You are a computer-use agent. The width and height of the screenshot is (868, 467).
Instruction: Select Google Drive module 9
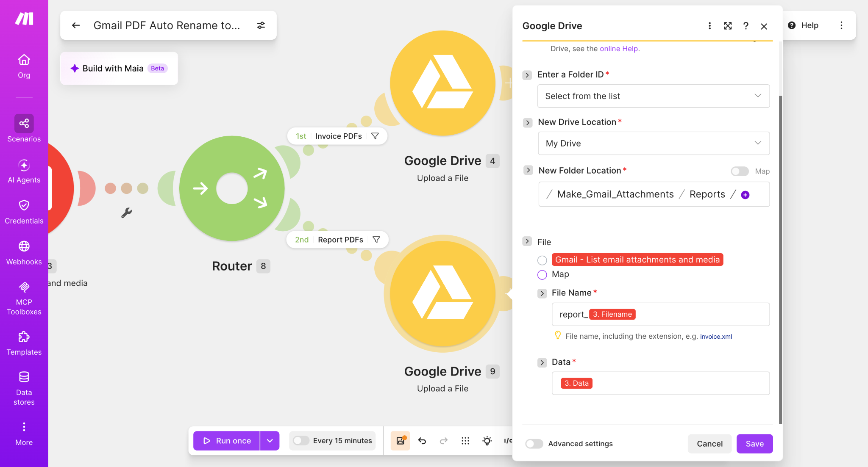click(443, 293)
